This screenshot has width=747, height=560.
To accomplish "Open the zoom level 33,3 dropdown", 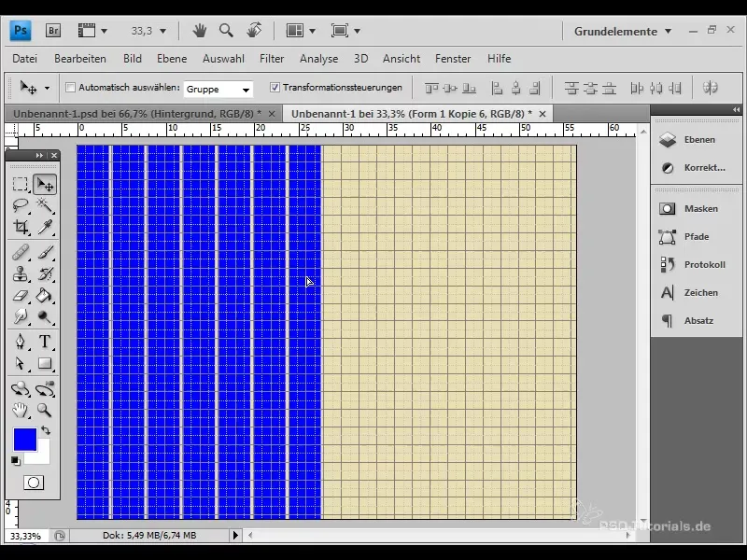I will click(x=162, y=31).
